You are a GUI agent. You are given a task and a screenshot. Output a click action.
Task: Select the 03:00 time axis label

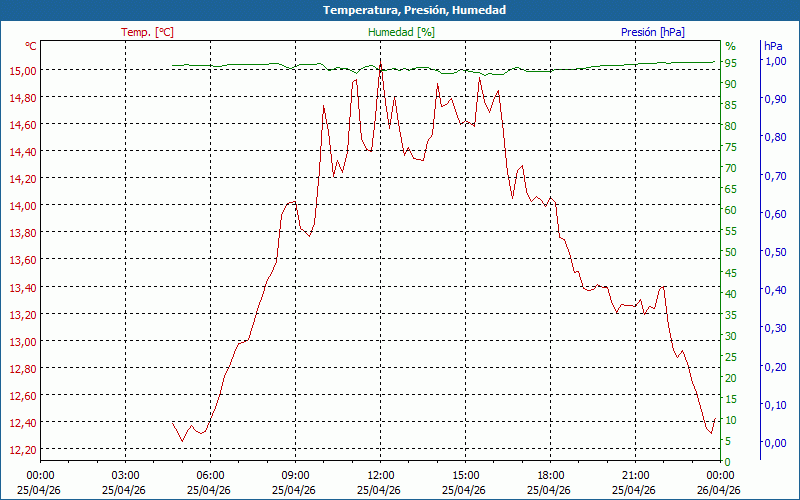click(125, 475)
